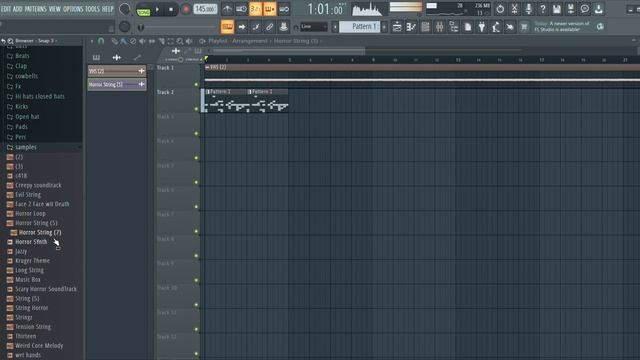640x360 pixels.
Task: Select the Zoom magnifier tool in playlist
Action: tap(180, 41)
